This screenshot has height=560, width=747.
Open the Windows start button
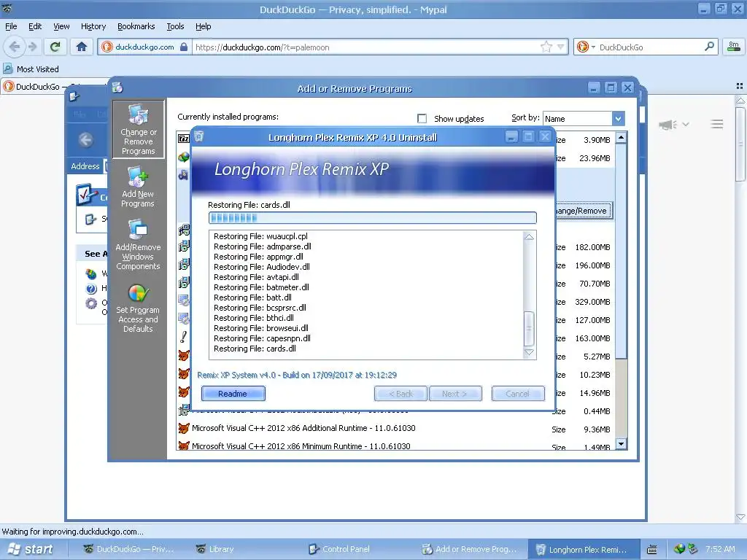click(31, 549)
